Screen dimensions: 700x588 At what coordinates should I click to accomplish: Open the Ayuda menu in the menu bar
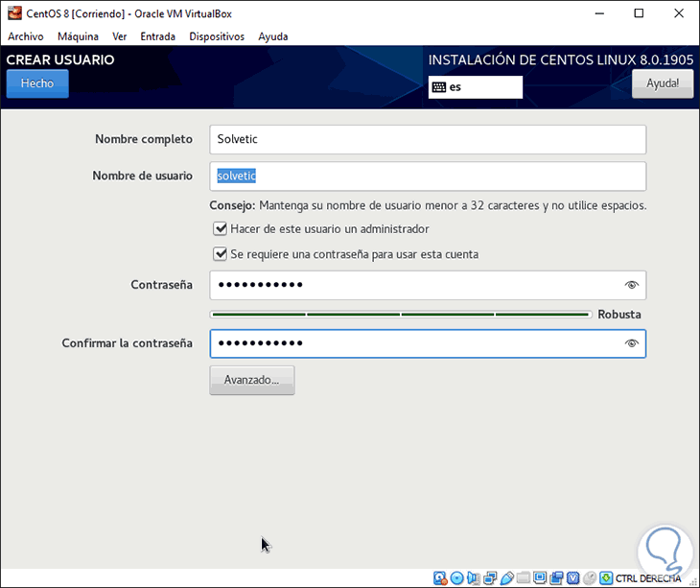point(272,36)
